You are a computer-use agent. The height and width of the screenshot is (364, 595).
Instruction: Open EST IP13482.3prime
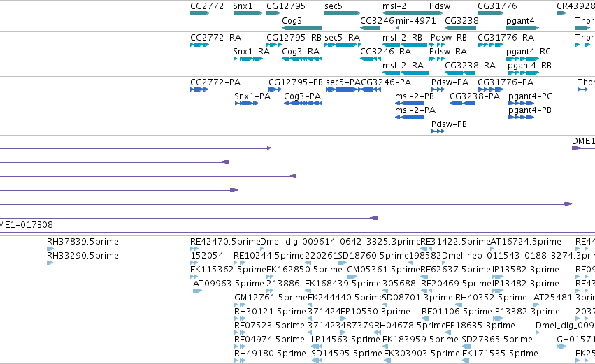[x=498, y=291]
